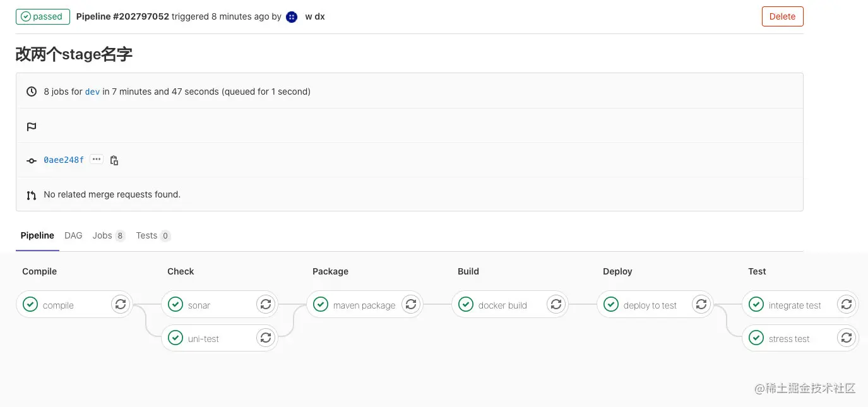Click the Deploy stage heading
Screen dimensions: 868x407
[x=617, y=271]
